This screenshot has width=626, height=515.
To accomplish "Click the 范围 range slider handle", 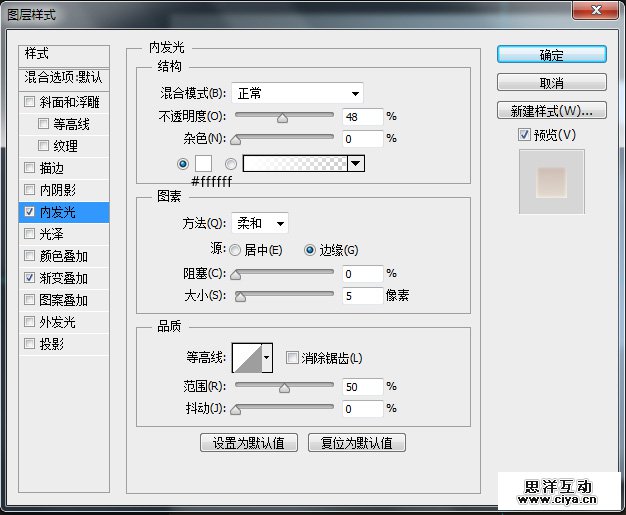I will click(x=284, y=388).
